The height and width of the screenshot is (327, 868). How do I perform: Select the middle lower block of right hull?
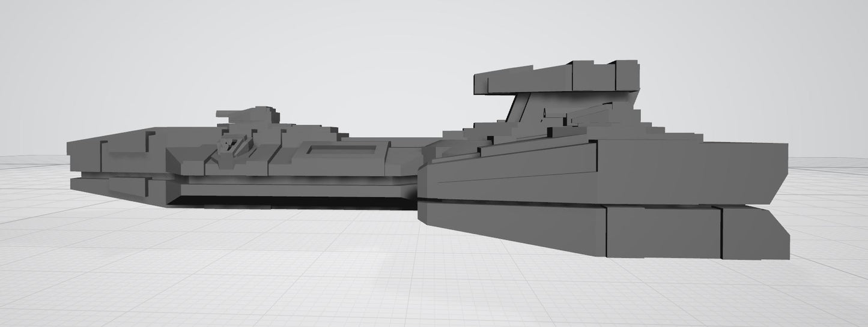tap(663, 232)
